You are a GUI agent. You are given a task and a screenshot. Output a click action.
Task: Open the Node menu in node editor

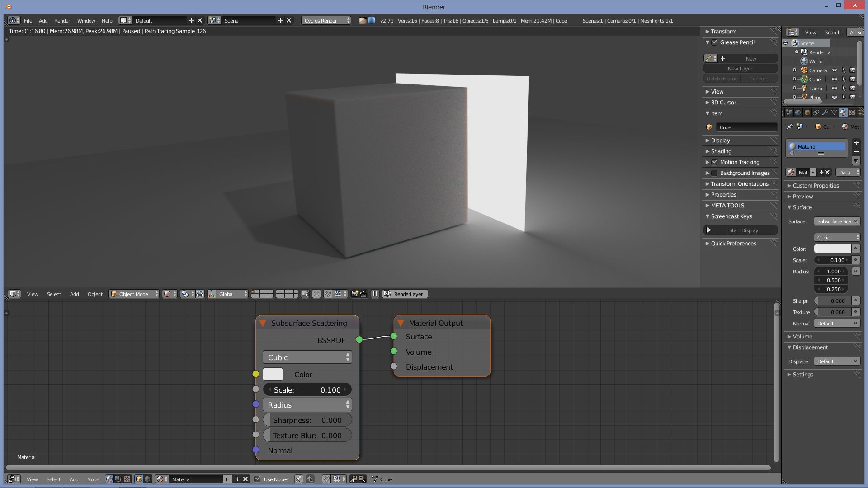[x=93, y=479]
